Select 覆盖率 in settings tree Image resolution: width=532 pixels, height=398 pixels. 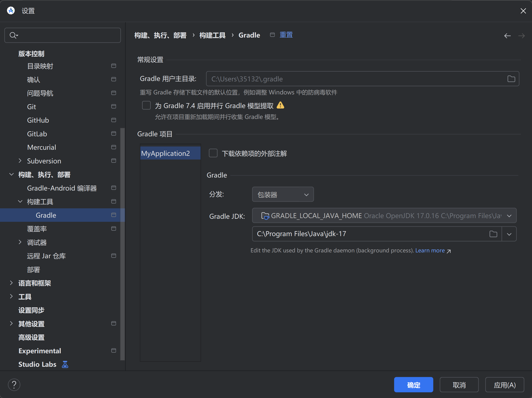(x=37, y=229)
